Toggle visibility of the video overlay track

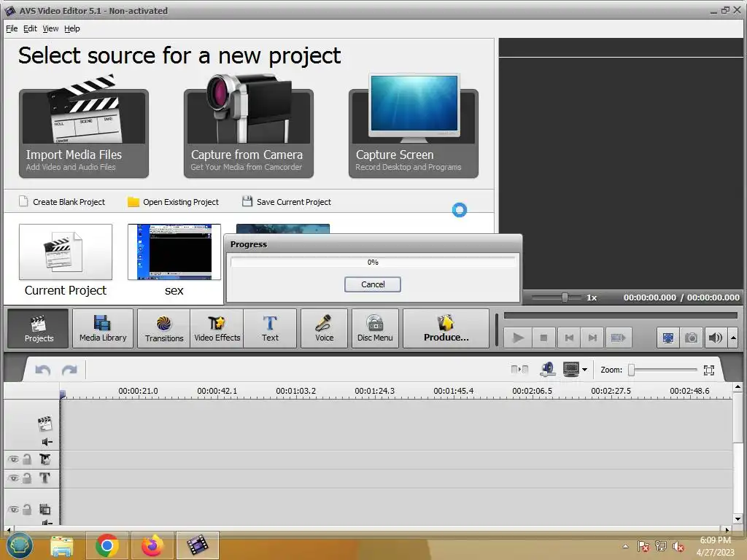click(13, 510)
